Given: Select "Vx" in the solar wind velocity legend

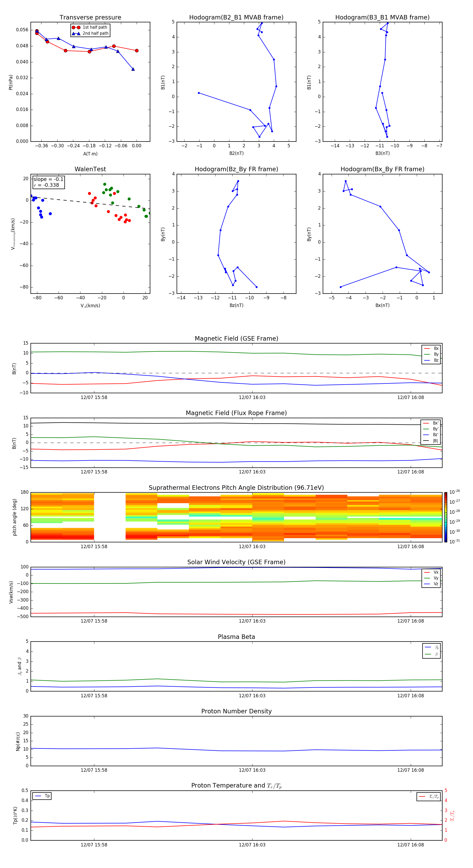Looking at the screenshot, I should (x=431, y=572).
